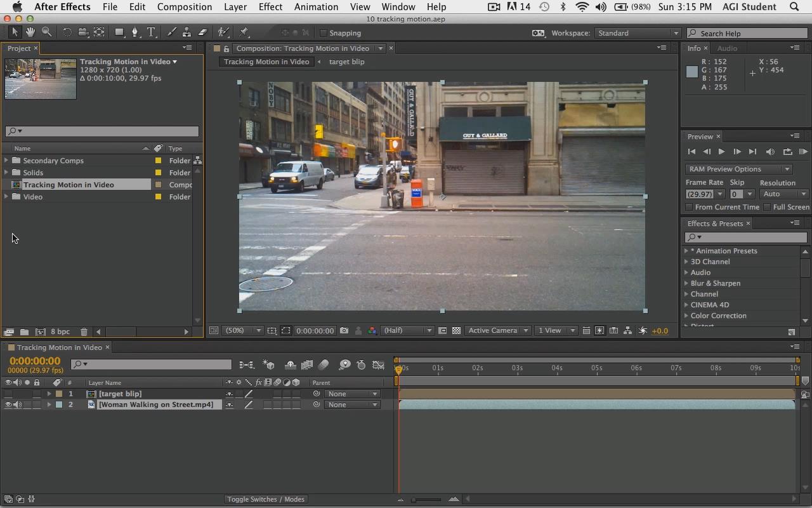Select the target blip breadcrumb tab
Viewport: 812px width, 508px height.
pyautogui.click(x=346, y=62)
